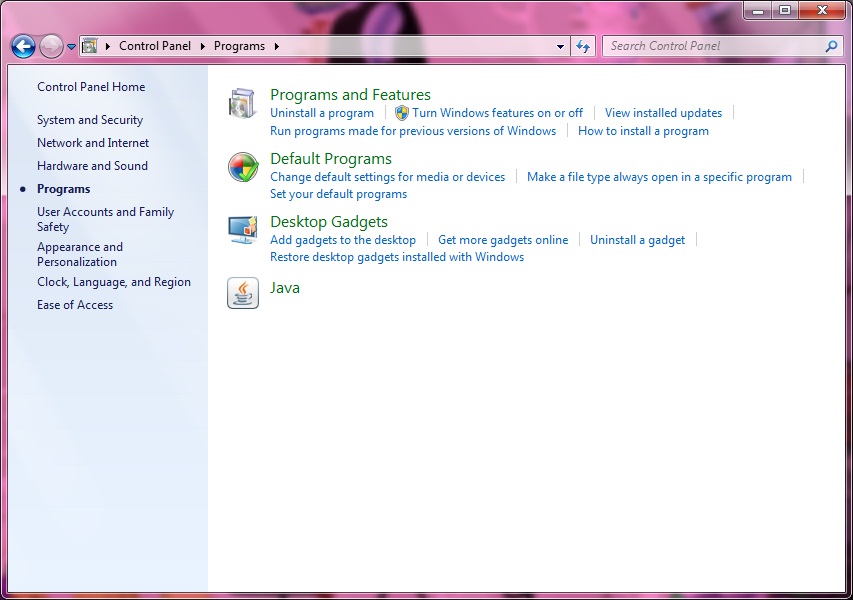Click the refresh button beside address bar

pos(583,46)
